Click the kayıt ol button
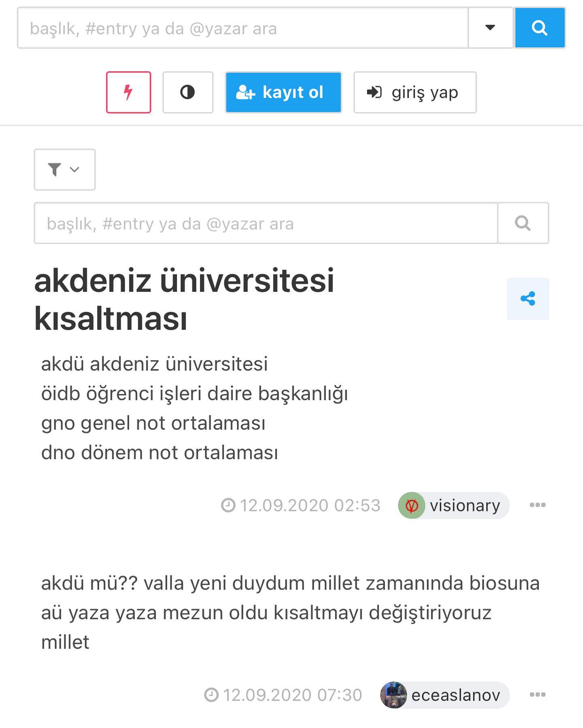Screen dimensions: 583x728 pos(283,92)
